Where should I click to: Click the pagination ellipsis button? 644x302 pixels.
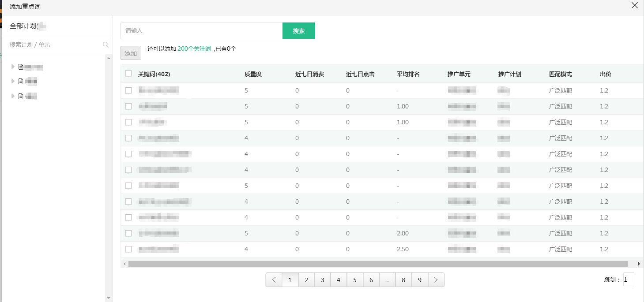coord(387,280)
